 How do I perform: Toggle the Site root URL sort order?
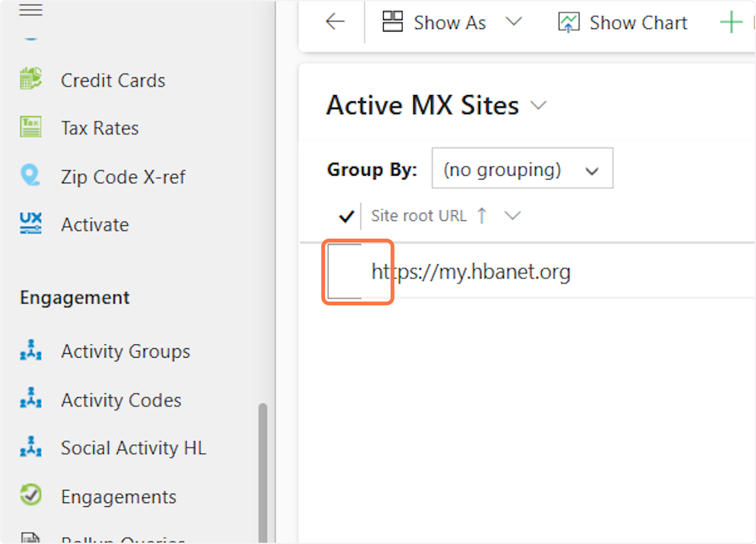481,215
